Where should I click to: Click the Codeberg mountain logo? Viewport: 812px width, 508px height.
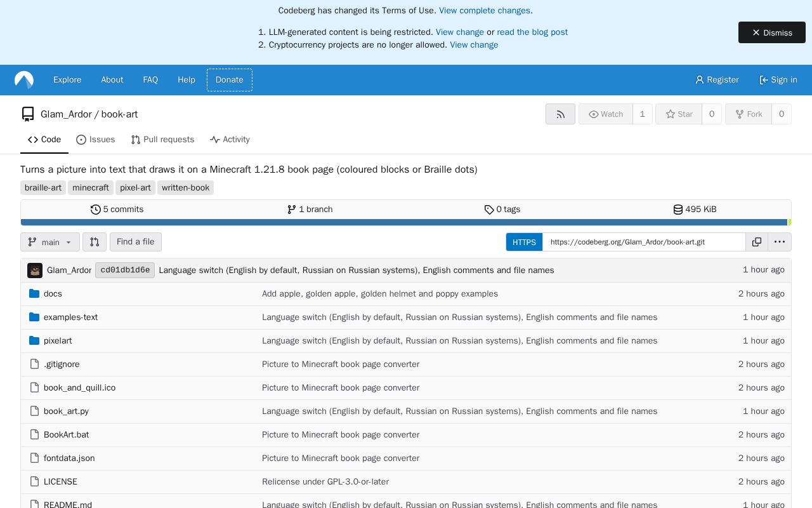[24, 80]
